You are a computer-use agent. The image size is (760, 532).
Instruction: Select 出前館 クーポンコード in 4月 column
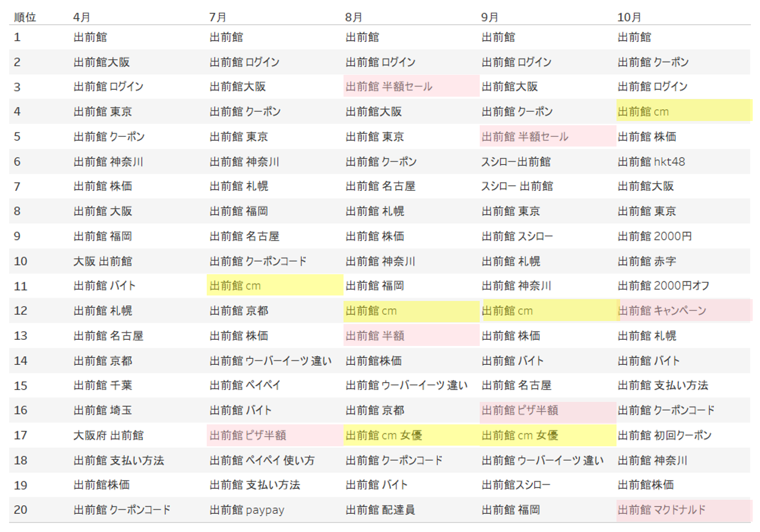(x=122, y=510)
